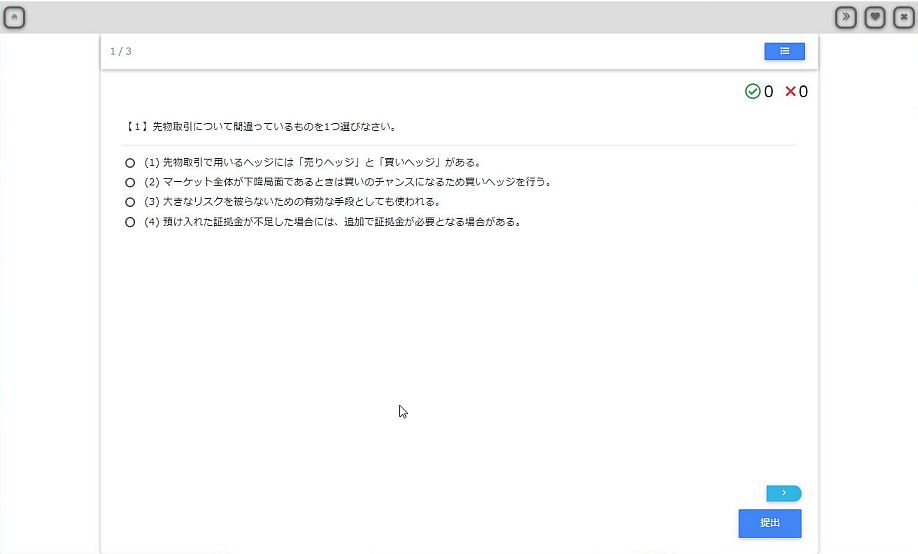Image resolution: width=918 pixels, height=554 pixels.
Task: Click the heart favorite icon in the top bar
Action: coord(875,18)
